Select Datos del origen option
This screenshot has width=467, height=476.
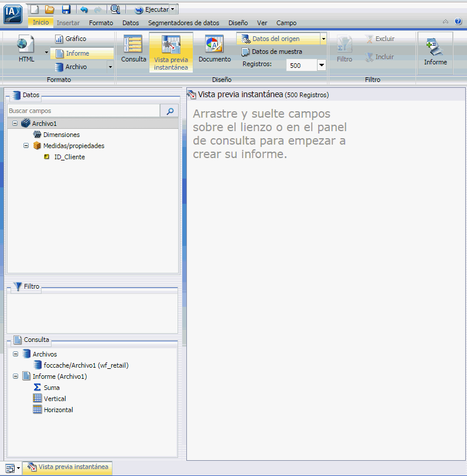coord(278,39)
